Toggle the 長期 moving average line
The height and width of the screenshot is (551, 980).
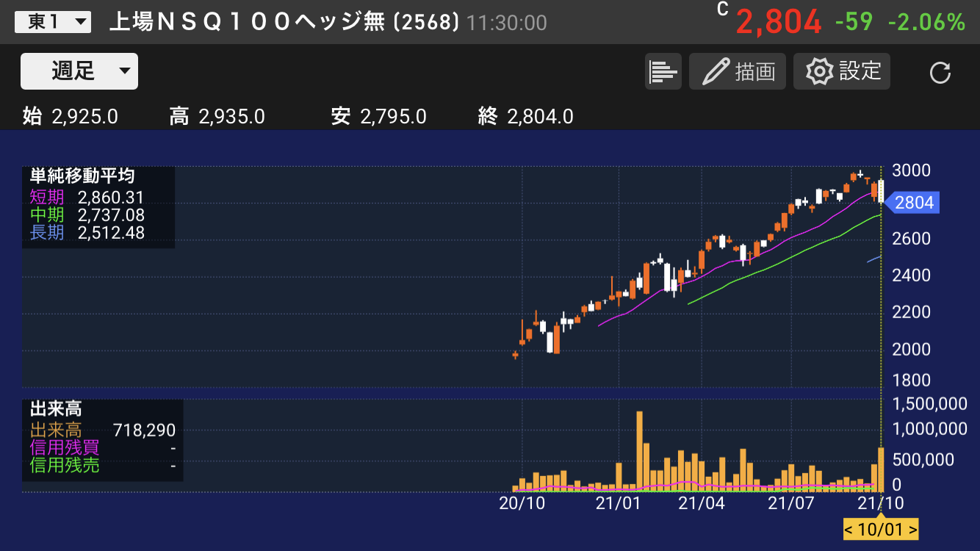(x=47, y=233)
